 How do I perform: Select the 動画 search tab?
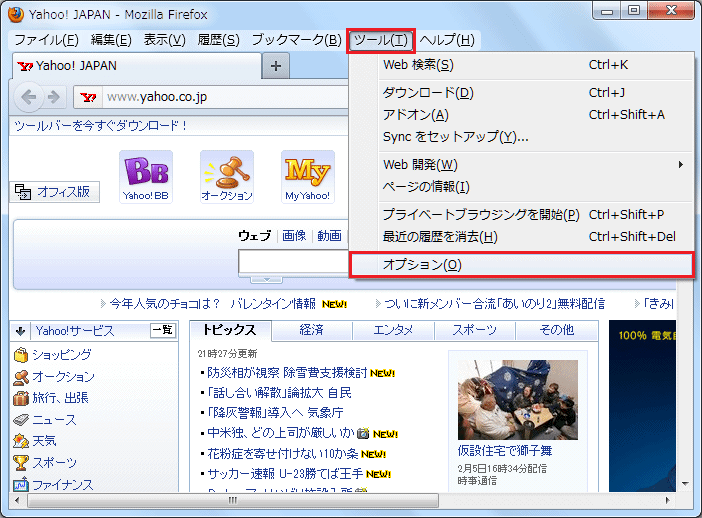pos(330,236)
